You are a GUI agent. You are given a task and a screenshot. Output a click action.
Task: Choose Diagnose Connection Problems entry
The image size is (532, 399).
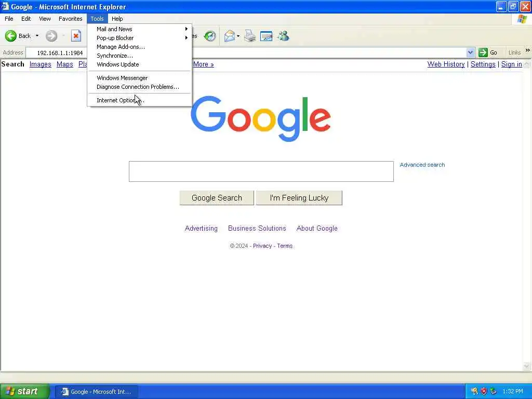(x=139, y=87)
